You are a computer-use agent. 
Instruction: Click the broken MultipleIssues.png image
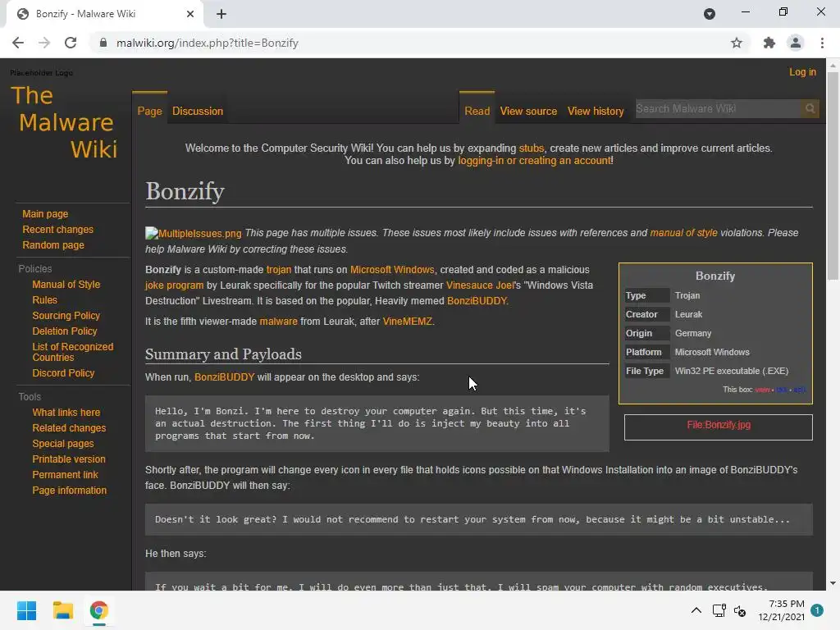click(x=194, y=233)
